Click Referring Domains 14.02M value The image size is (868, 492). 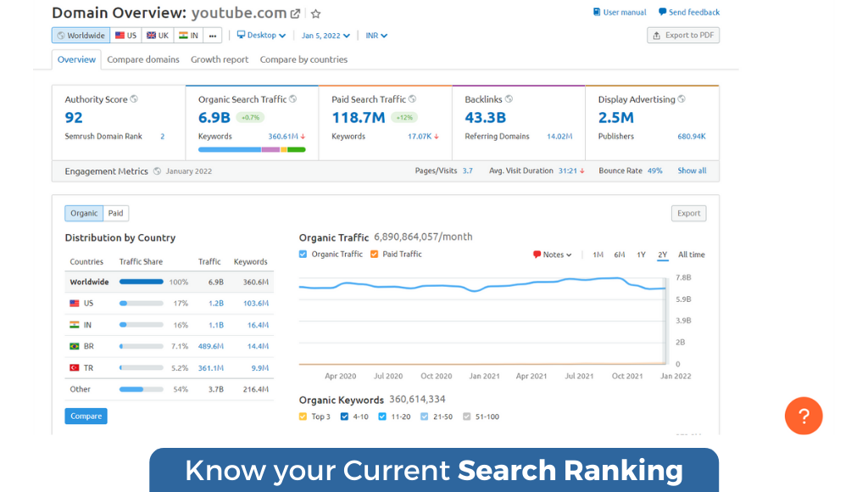click(x=559, y=137)
